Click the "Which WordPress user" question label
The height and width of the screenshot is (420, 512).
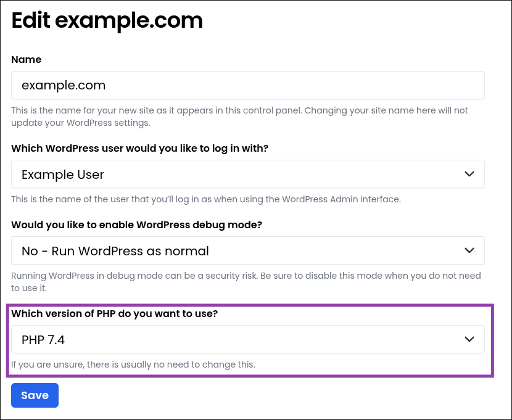pos(139,149)
